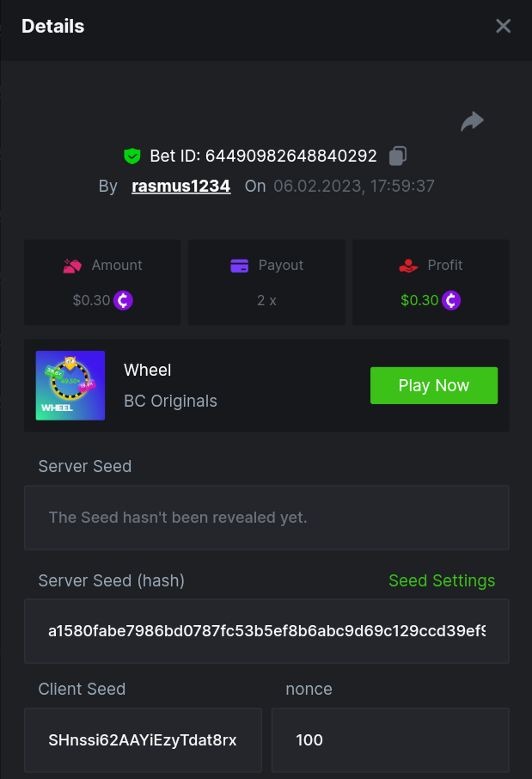The height and width of the screenshot is (779, 532).
Task: Open Seed Settings link
Action: pos(442,581)
